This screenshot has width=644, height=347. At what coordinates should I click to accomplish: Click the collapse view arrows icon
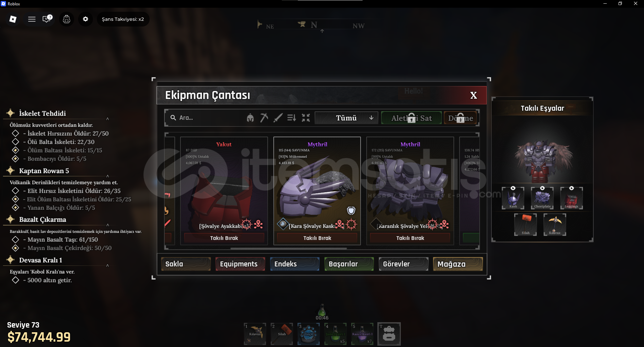coord(306,118)
